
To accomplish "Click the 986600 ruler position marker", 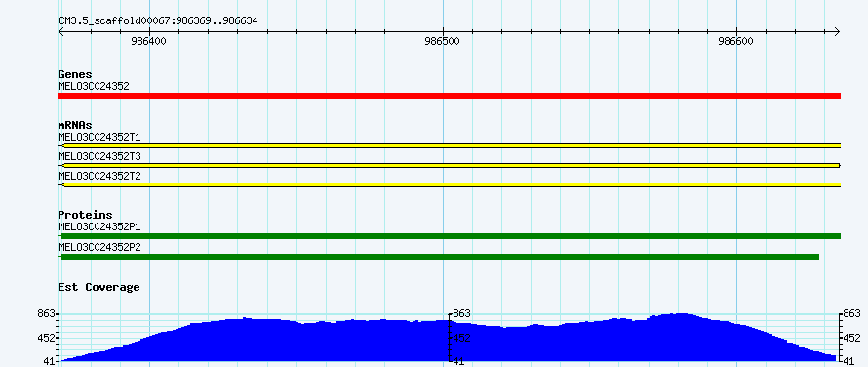I will pyautogui.click(x=735, y=41).
